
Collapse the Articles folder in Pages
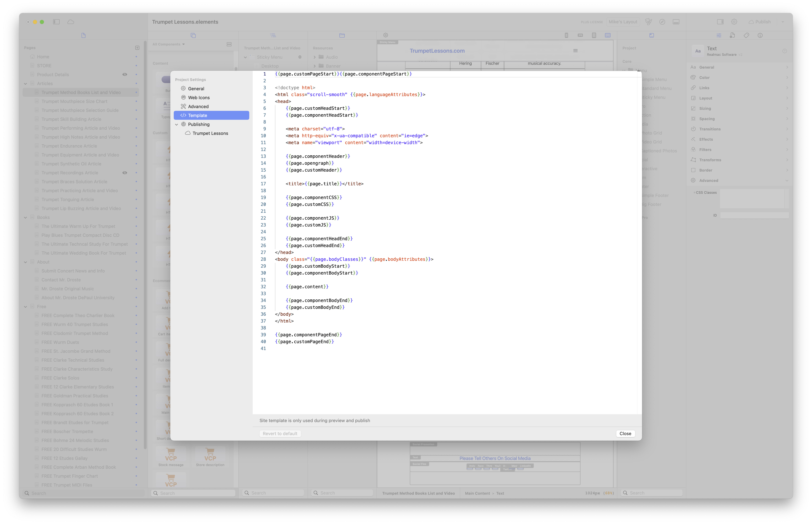click(26, 84)
